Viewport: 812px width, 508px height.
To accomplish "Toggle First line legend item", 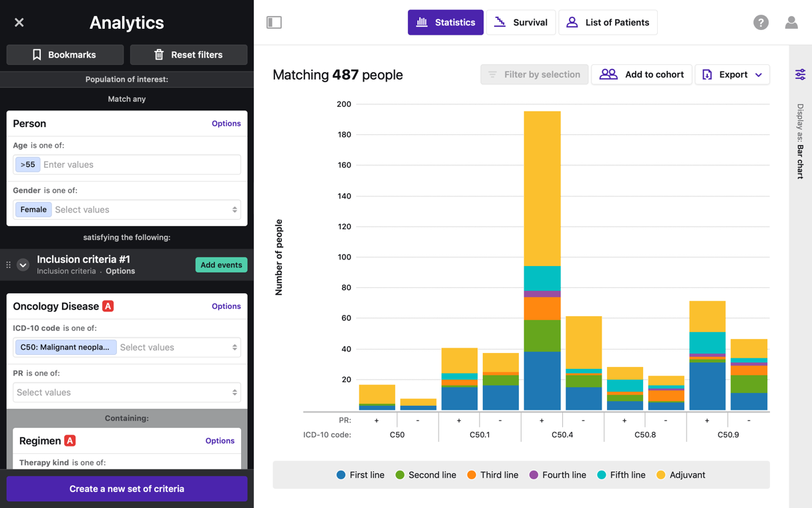I will click(361, 475).
